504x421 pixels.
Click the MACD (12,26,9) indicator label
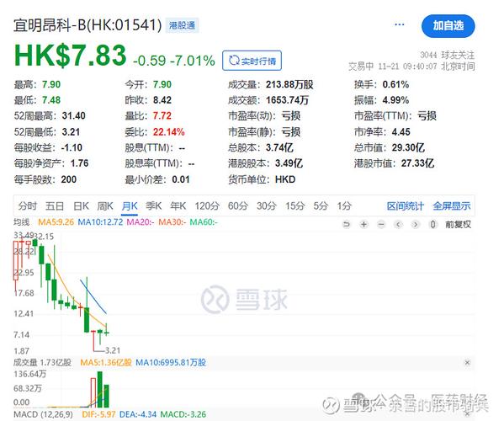[x=43, y=414]
